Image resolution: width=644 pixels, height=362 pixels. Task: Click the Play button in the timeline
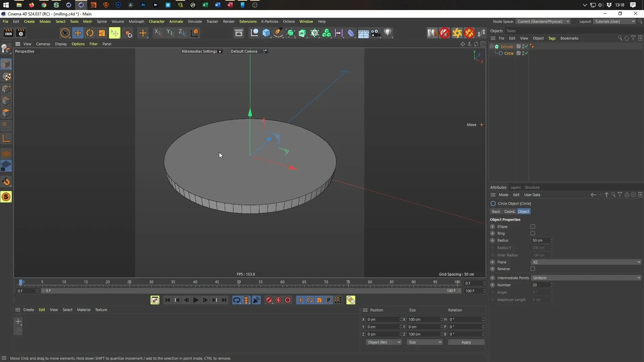coord(196,300)
